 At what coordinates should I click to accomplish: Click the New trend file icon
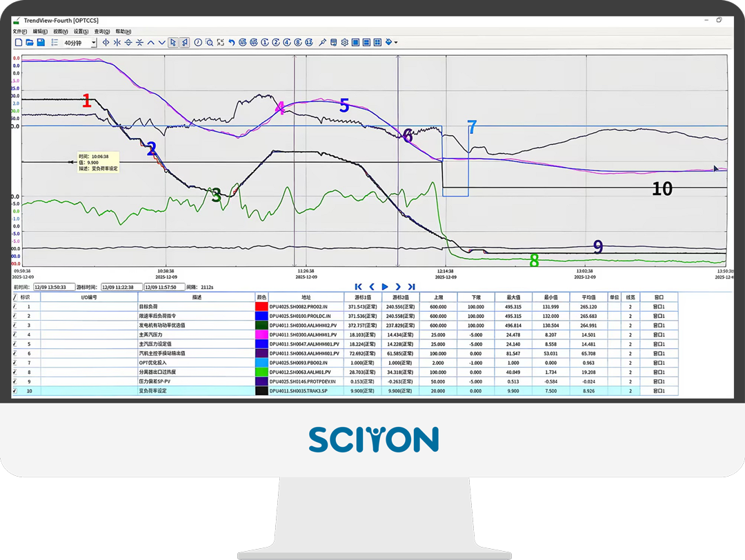pos(19,42)
